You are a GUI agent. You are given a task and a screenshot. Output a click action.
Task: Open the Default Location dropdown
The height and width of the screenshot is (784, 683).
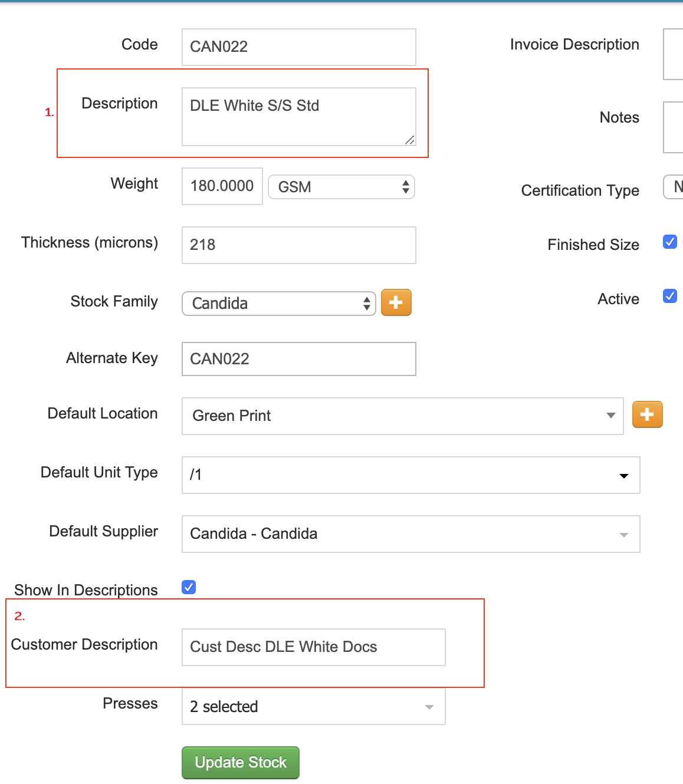402,416
